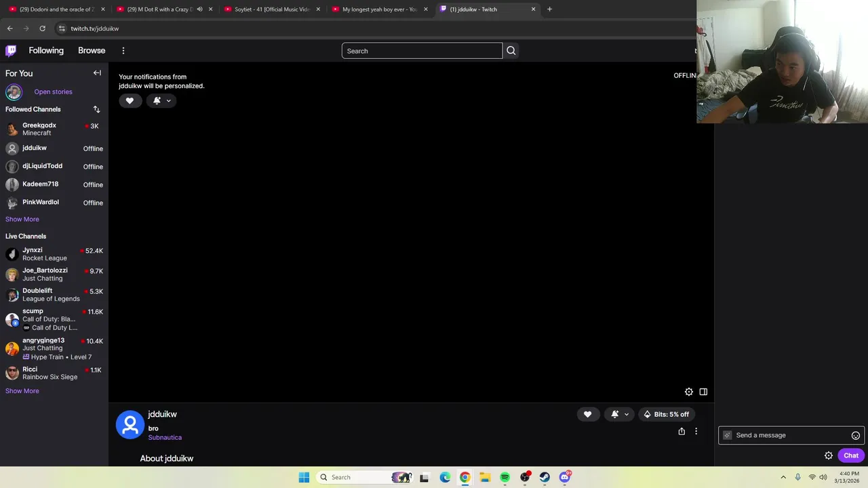Open File Explorer from the taskbar
868x488 pixels.
(x=485, y=477)
